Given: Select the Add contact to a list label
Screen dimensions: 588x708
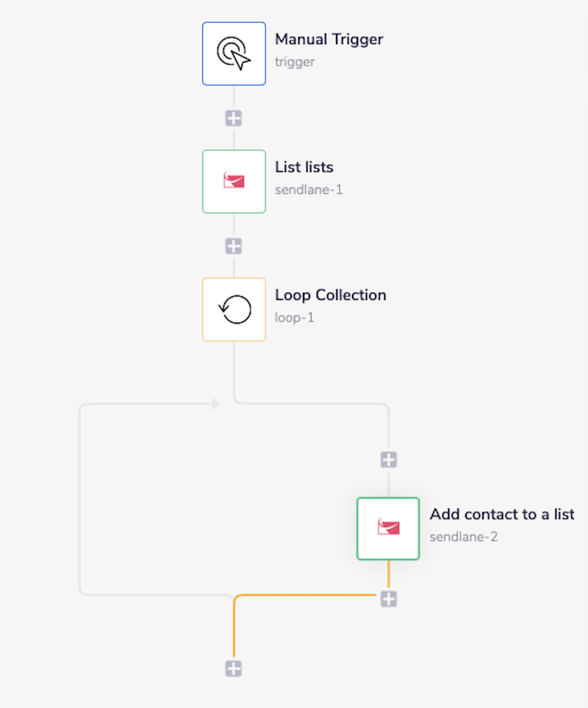Looking at the screenshot, I should [501, 515].
